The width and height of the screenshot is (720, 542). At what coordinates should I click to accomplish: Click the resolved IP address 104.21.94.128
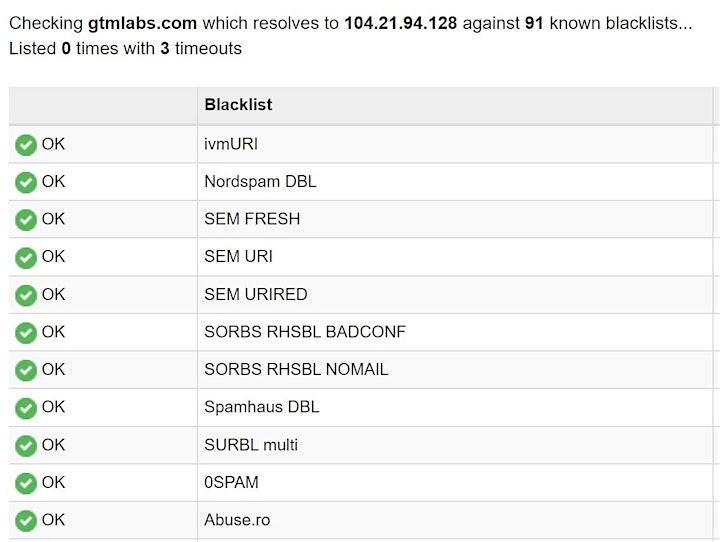[401, 23]
